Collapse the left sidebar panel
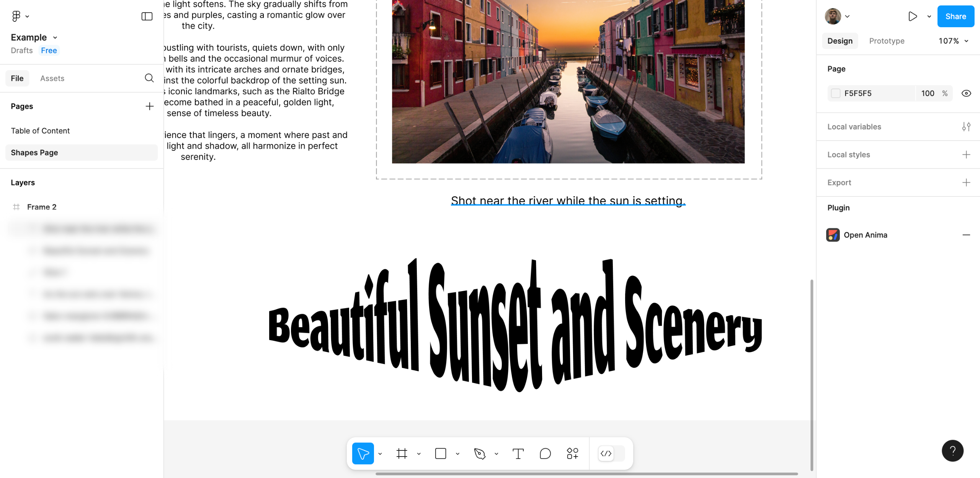980x478 pixels. click(x=147, y=16)
